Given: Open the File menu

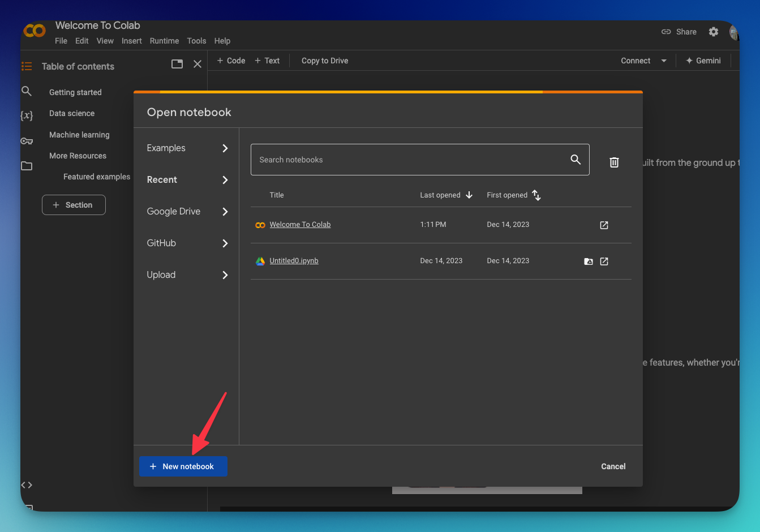Looking at the screenshot, I should click(61, 41).
